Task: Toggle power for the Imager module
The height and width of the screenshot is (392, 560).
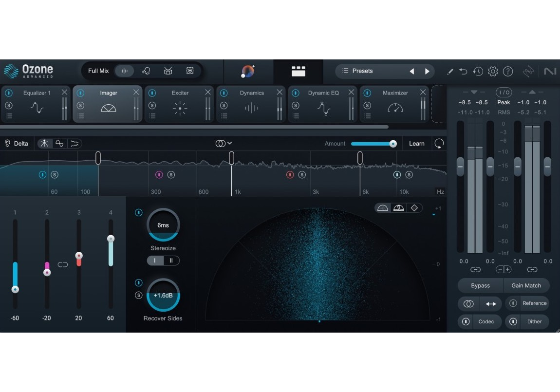Action: click(x=81, y=93)
